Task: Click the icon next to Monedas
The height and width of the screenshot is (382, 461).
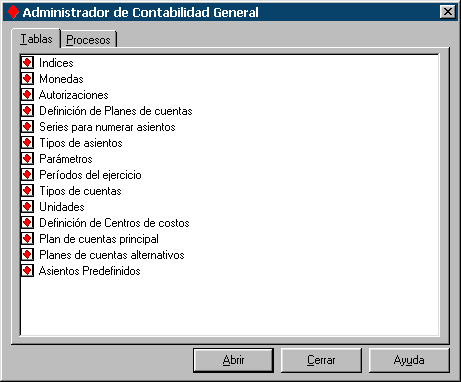Action: [x=27, y=79]
